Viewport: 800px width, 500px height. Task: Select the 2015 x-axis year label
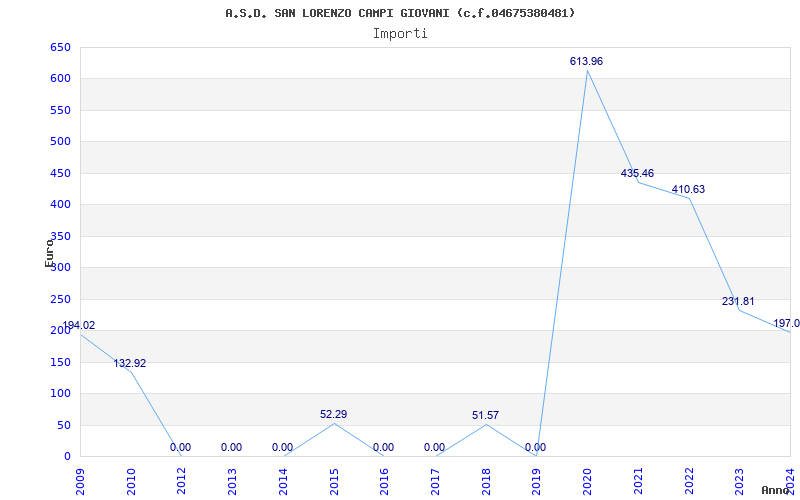334,482
